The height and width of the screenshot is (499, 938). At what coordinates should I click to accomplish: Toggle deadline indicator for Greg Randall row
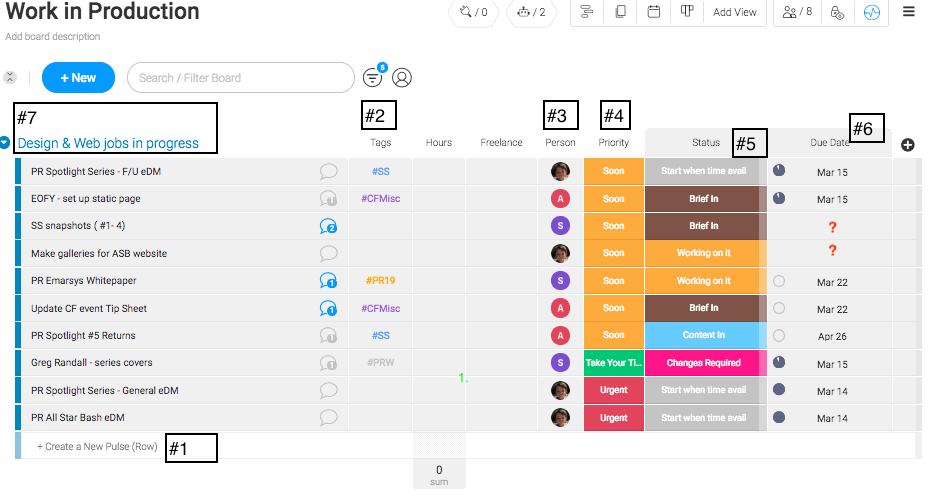(x=779, y=362)
